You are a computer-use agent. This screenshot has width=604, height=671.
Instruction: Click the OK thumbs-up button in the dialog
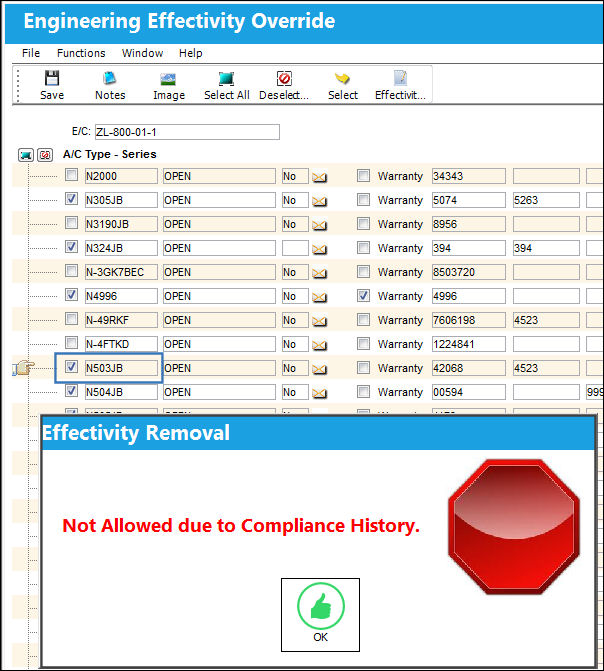[x=320, y=615]
